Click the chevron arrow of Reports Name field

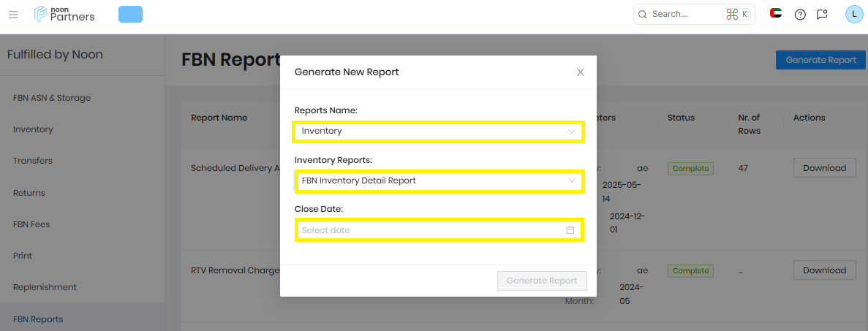(572, 132)
